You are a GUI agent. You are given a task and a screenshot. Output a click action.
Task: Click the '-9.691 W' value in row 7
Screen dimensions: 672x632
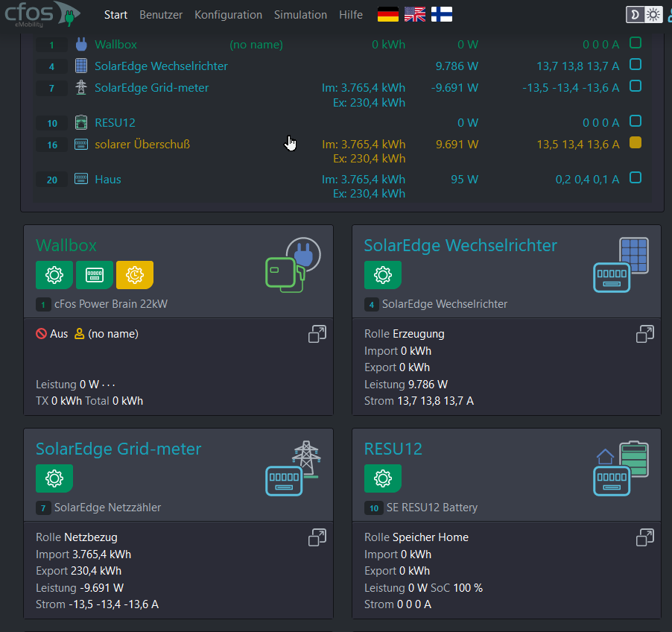pyautogui.click(x=454, y=87)
